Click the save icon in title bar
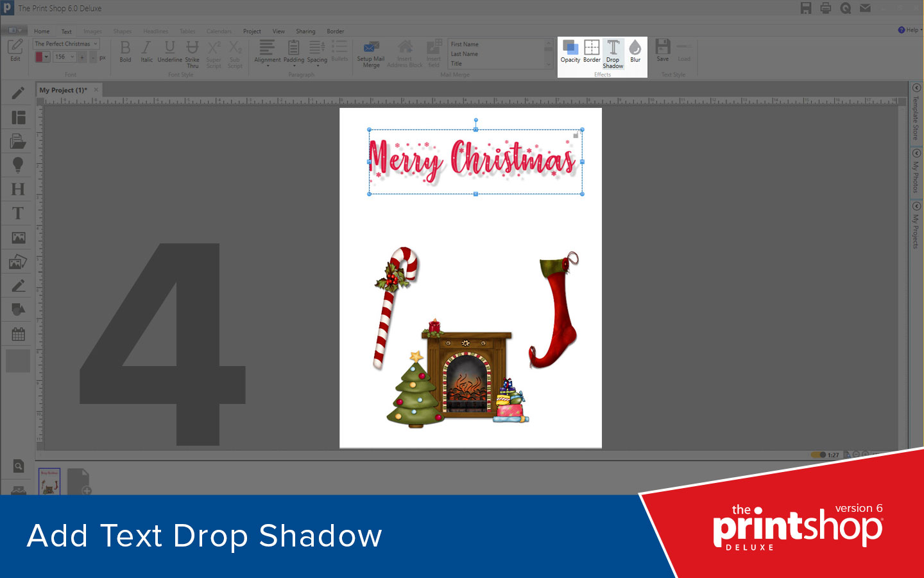 click(806, 8)
